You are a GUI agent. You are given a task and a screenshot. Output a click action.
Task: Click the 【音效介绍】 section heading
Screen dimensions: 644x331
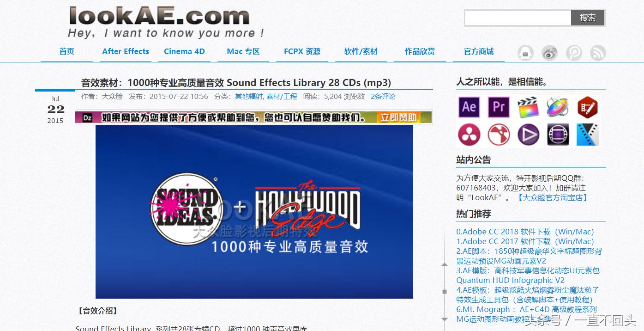(97, 311)
